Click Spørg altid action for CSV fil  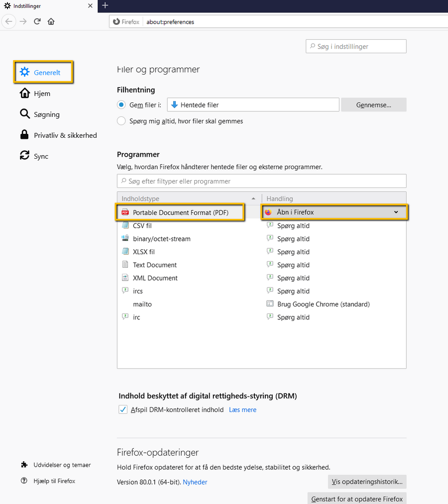(293, 226)
